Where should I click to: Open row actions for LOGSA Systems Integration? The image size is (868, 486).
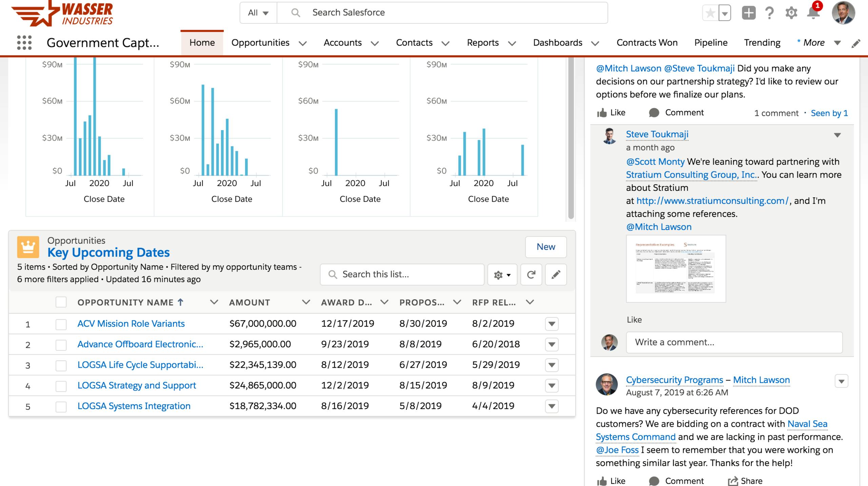tap(552, 406)
